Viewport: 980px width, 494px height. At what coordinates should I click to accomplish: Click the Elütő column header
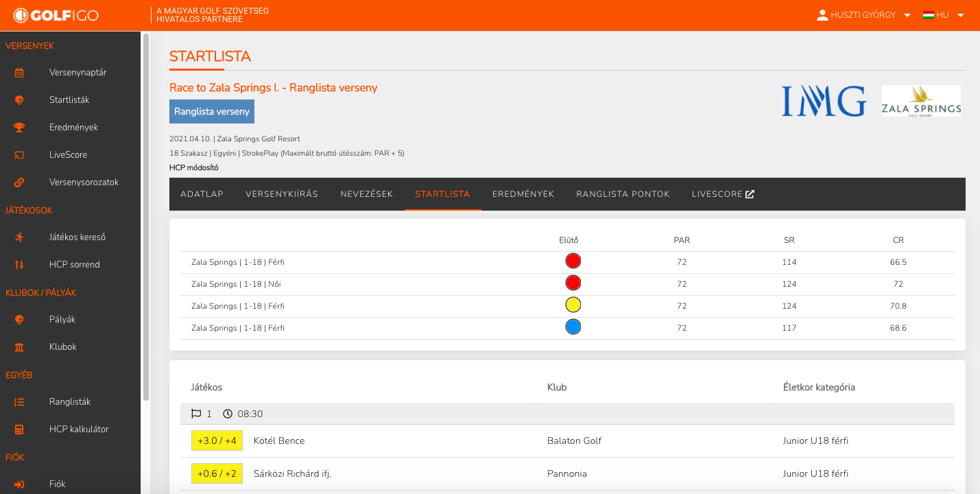[x=569, y=240]
